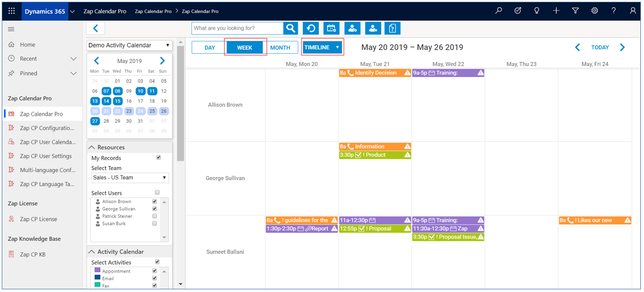Toggle the hamburger navigation menu

click(11, 29)
